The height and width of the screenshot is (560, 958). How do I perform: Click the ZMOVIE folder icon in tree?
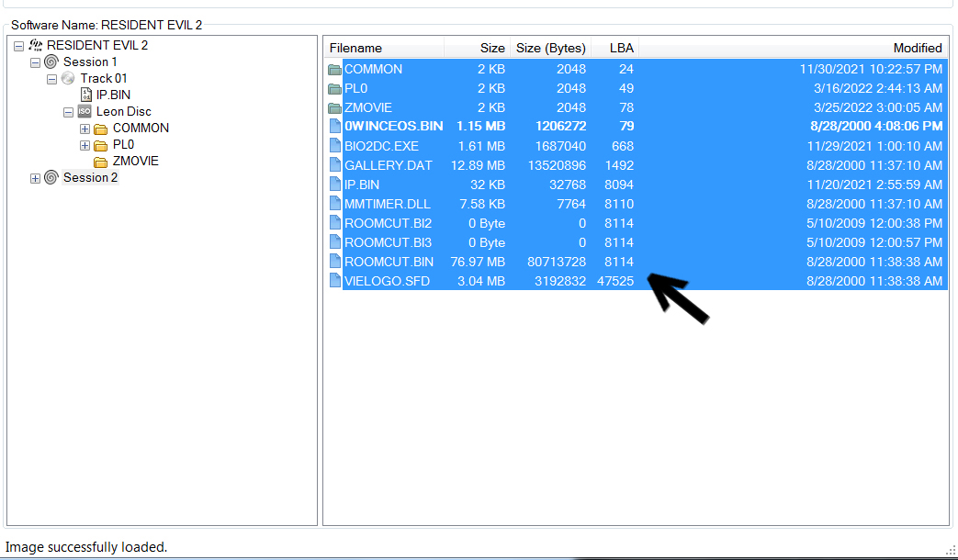(x=101, y=162)
